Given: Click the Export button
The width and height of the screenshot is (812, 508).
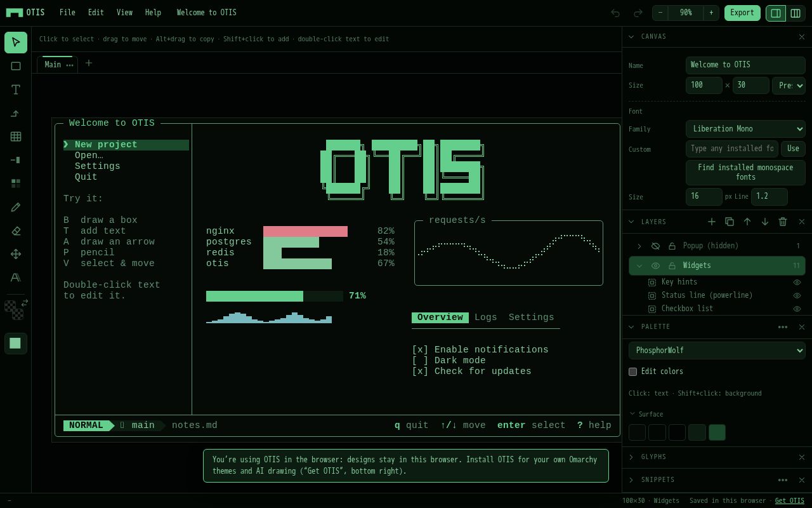Looking at the screenshot, I should coord(742,13).
